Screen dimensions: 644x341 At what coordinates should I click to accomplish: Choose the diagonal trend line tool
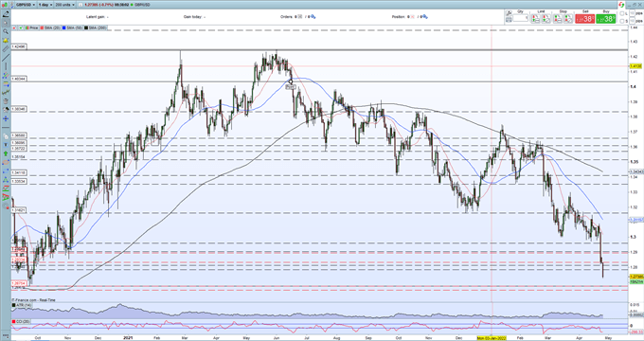point(6,57)
